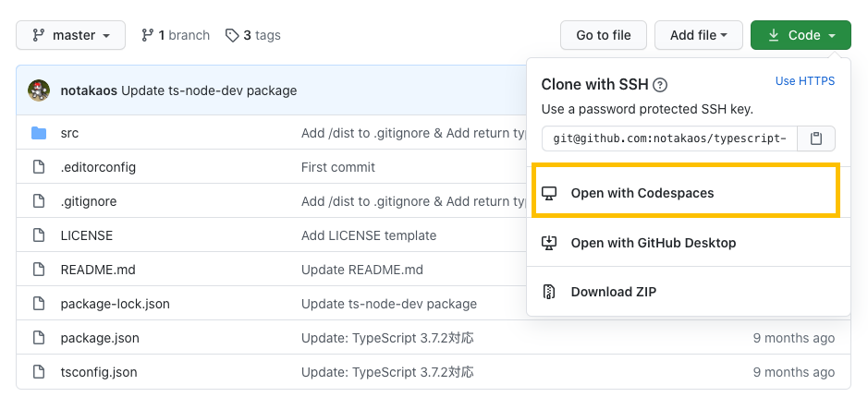Click the branch icon inside the master button
This screenshot has width=868, height=397.
pyautogui.click(x=38, y=35)
